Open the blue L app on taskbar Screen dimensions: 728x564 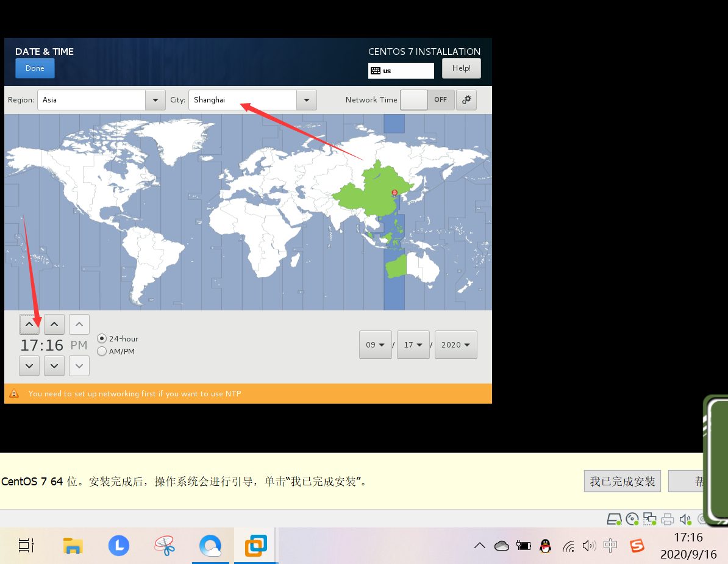tap(119, 546)
